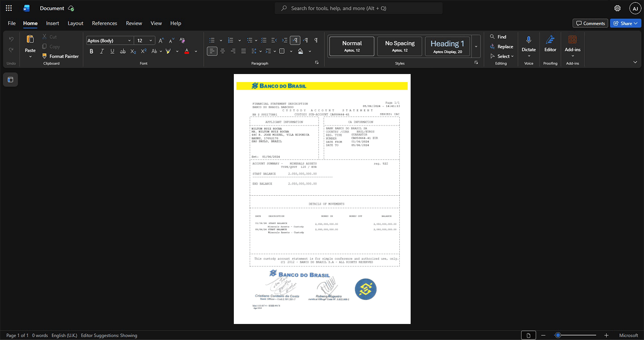Collapse the ribbon with chevron
This screenshot has width=644, height=340.
(x=635, y=62)
